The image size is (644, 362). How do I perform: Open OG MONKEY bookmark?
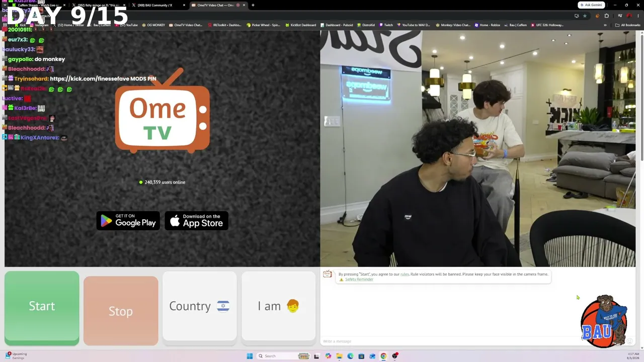[154, 25]
